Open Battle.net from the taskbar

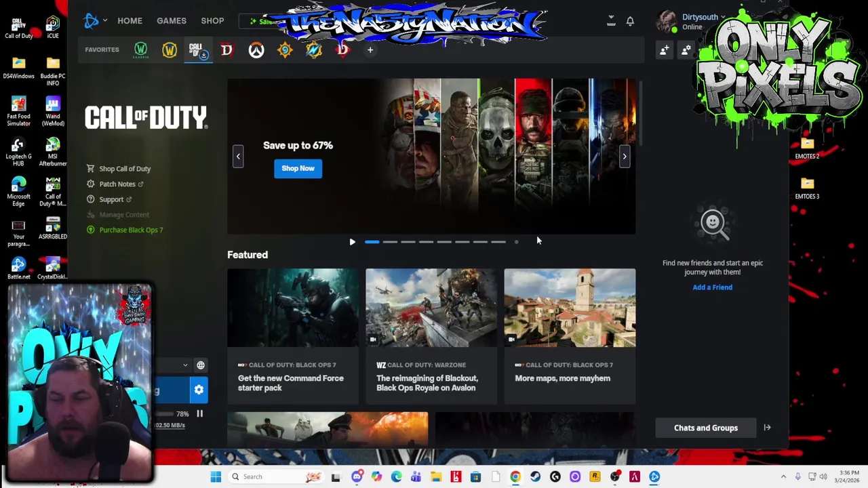point(654,476)
